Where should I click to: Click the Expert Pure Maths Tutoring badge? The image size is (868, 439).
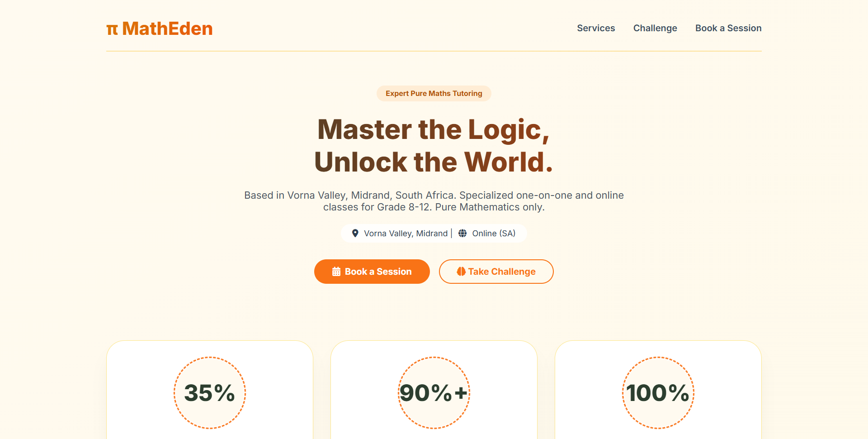(x=434, y=93)
